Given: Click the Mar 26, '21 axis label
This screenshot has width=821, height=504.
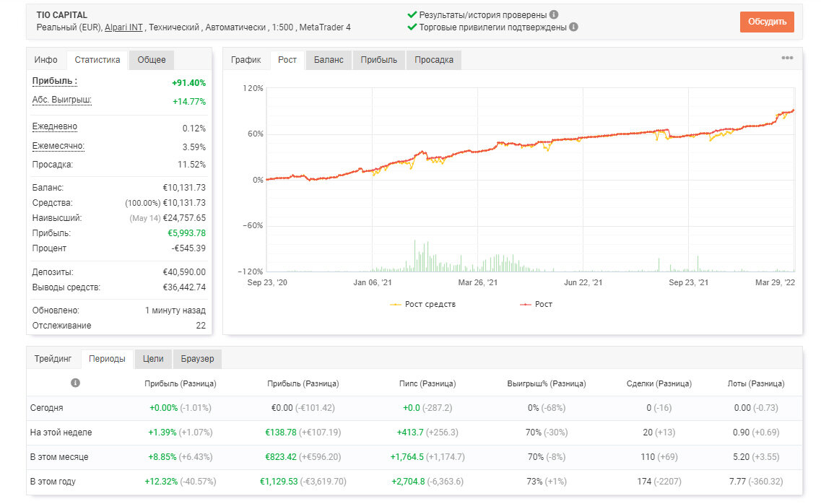Looking at the screenshot, I should click(477, 282).
